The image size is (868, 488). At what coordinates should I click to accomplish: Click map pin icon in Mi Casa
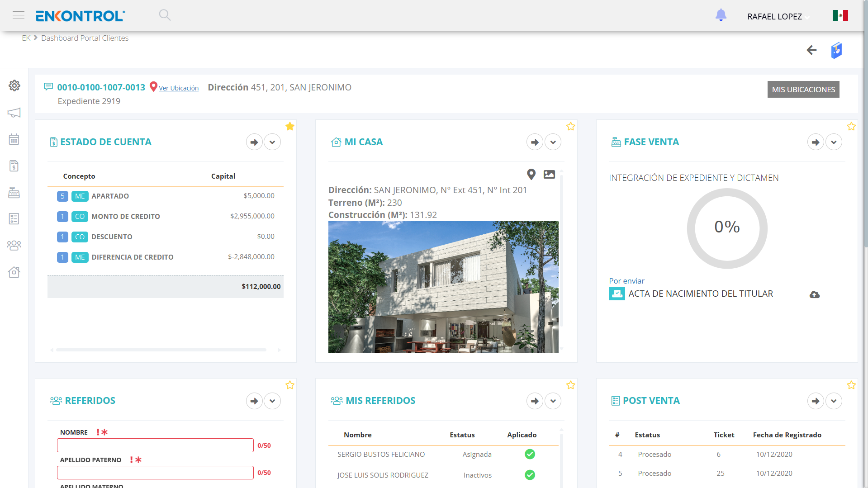pyautogui.click(x=531, y=174)
